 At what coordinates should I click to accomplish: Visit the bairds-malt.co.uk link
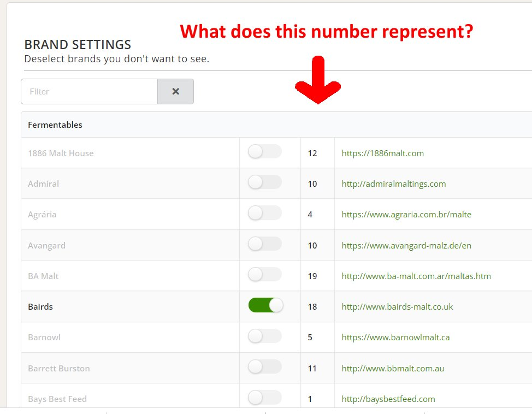coord(397,307)
